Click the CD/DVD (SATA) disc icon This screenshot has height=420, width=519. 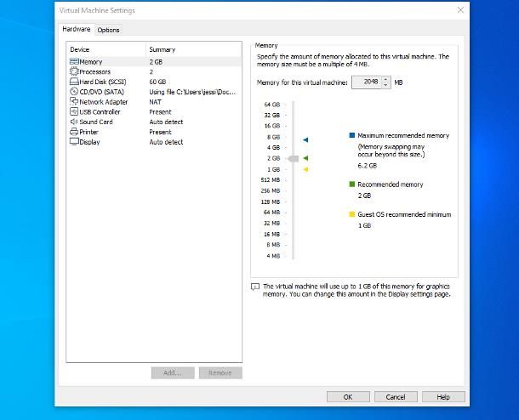pyautogui.click(x=74, y=92)
